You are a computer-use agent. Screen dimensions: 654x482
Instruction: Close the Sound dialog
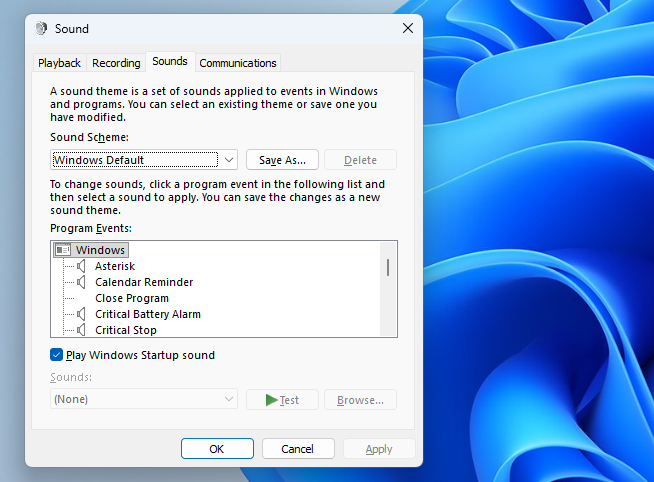408,28
